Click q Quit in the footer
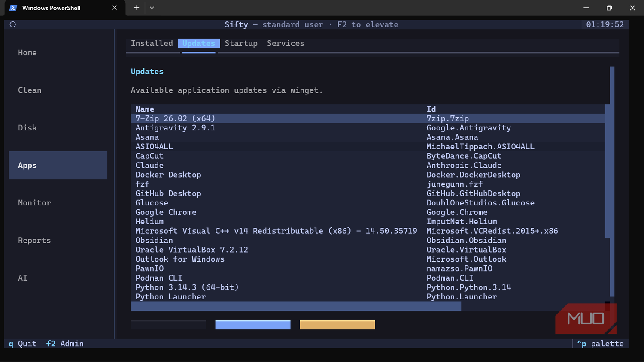 [23, 344]
